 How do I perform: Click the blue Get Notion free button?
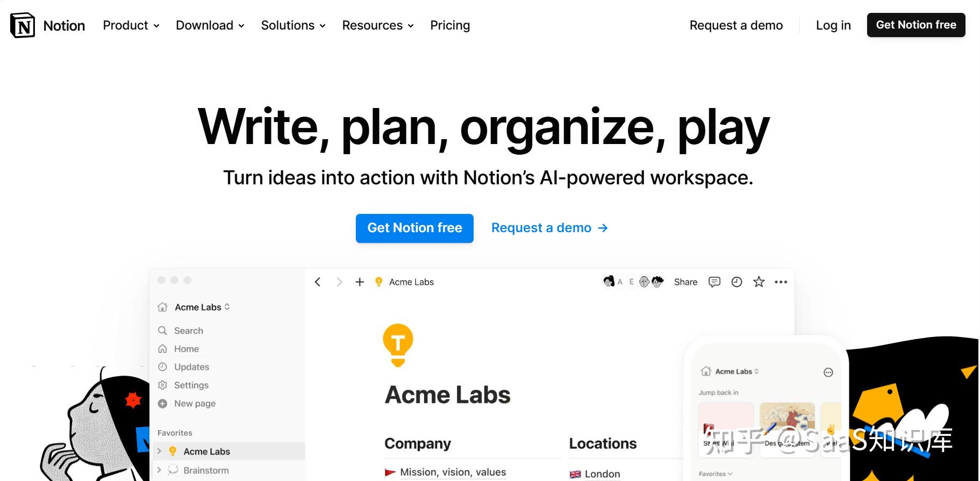[x=414, y=228]
